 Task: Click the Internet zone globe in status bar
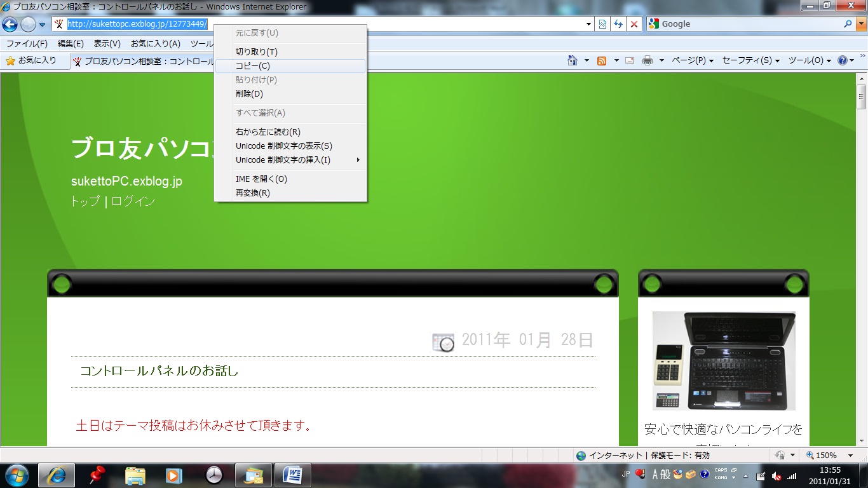pos(581,456)
